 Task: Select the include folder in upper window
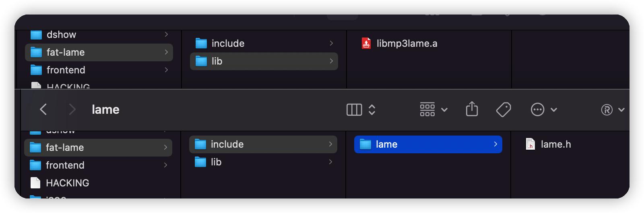[228, 44]
